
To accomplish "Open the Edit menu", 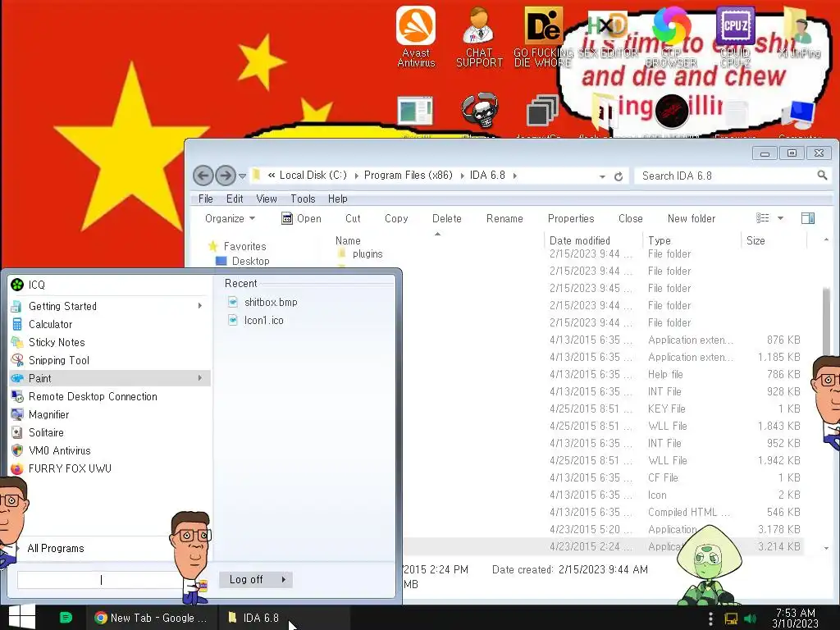I will (235, 199).
